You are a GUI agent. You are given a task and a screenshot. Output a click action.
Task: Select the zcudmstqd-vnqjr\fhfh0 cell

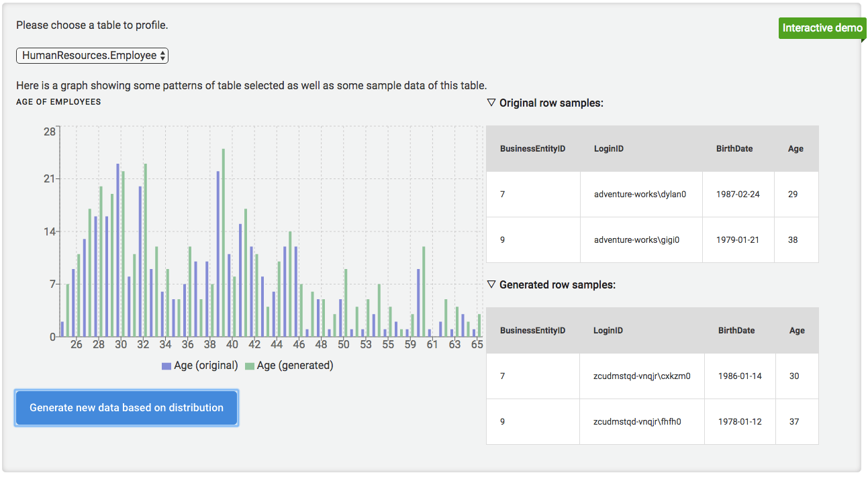642,422
